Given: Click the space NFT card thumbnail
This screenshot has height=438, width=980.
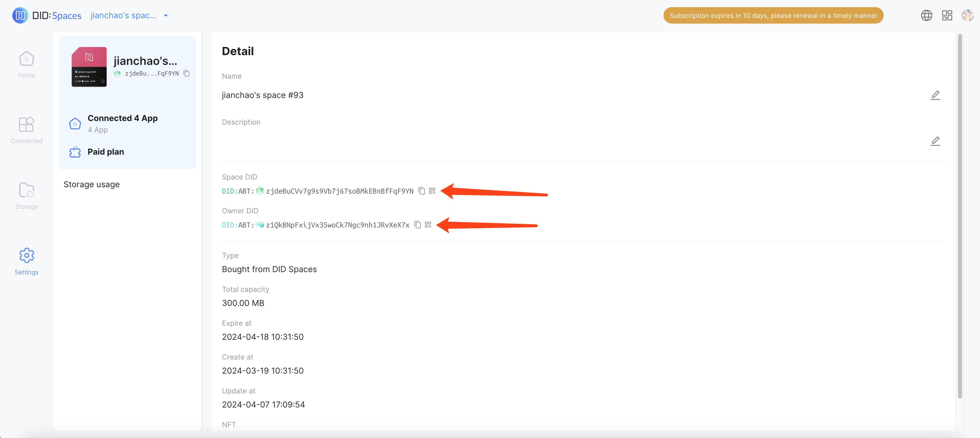Looking at the screenshot, I should (x=89, y=67).
